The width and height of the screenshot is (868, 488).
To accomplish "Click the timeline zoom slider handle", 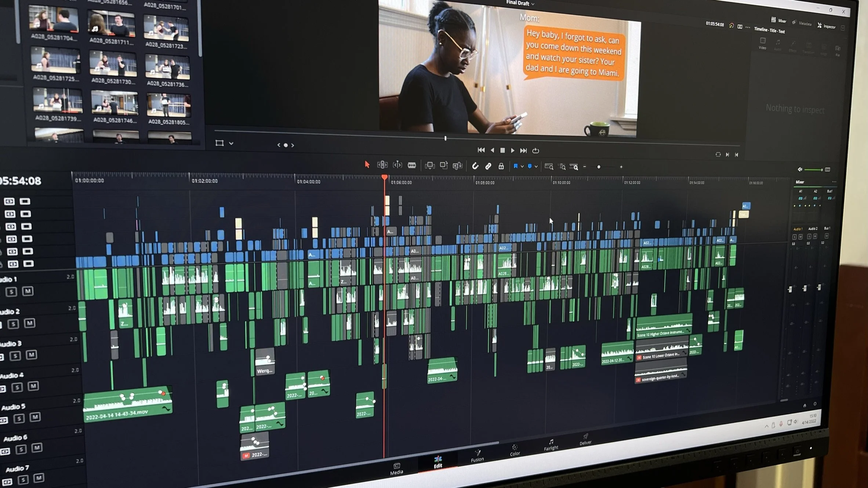I will click(599, 167).
